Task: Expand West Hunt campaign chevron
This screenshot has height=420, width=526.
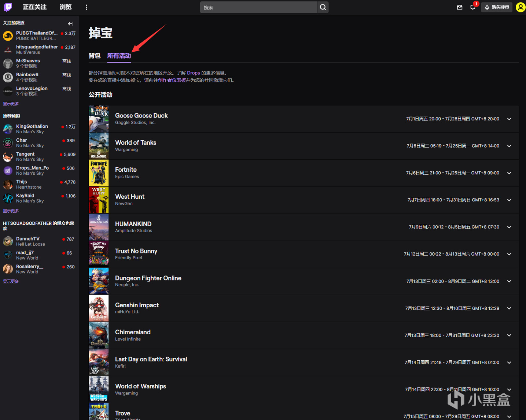Action: pyautogui.click(x=509, y=200)
